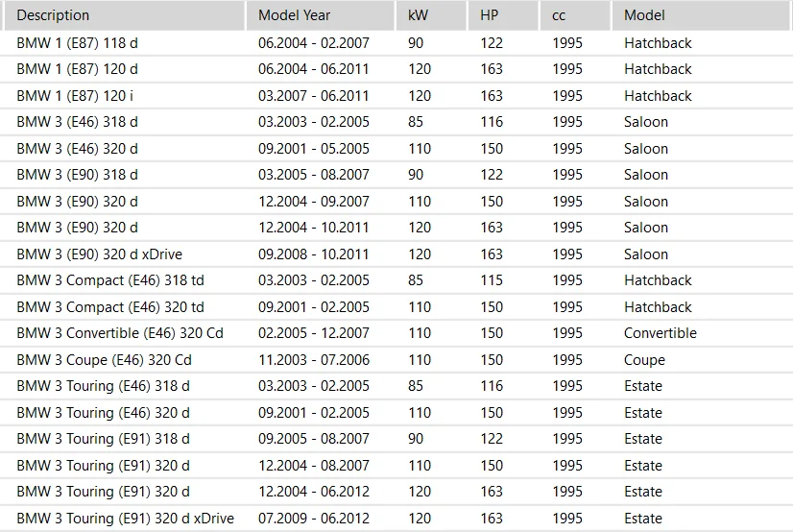Click the Model Year column header

click(x=294, y=15)
